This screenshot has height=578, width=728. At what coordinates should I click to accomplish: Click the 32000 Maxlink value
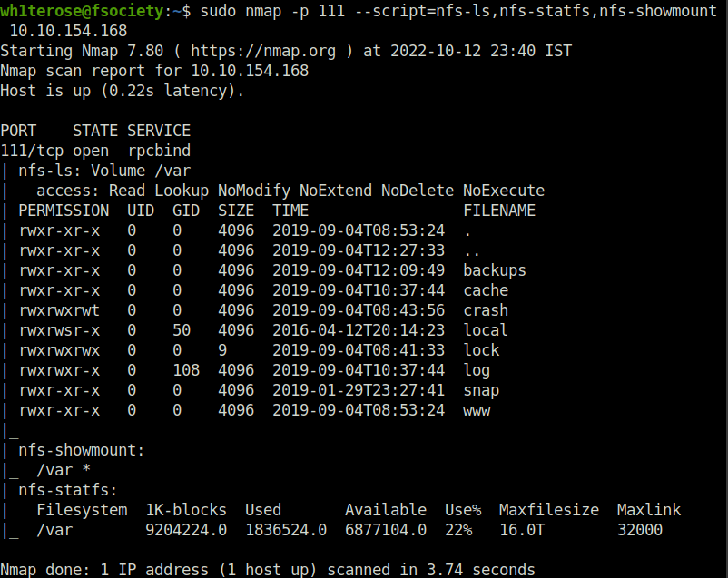pyautogui.click(x=640, y=530)
